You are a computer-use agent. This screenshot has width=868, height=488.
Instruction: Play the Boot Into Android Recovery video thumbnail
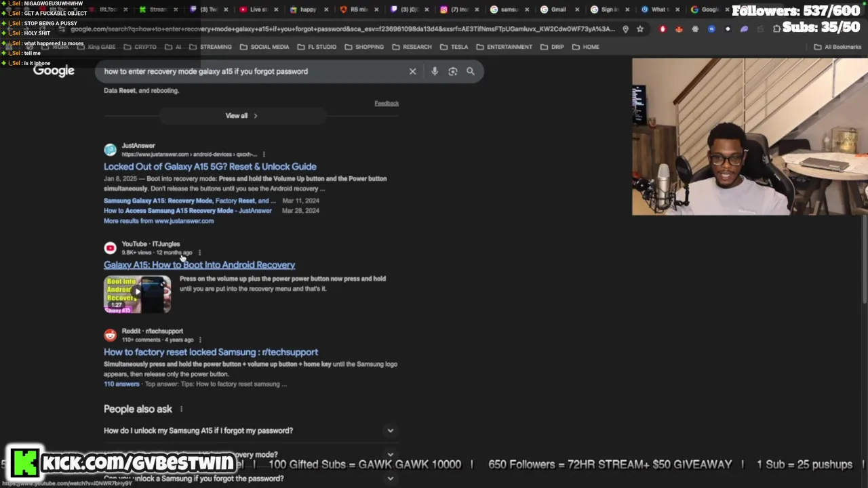point(137,294)
